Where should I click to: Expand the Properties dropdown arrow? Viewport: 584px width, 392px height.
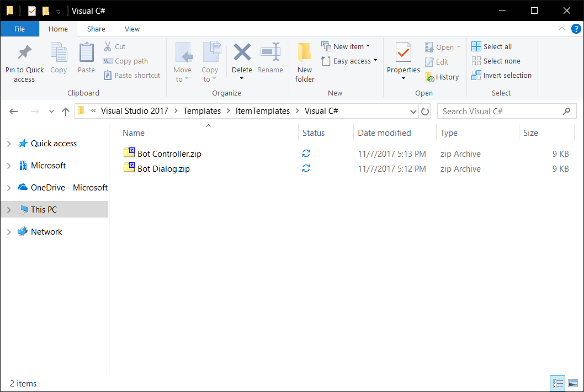coord(404,78)
